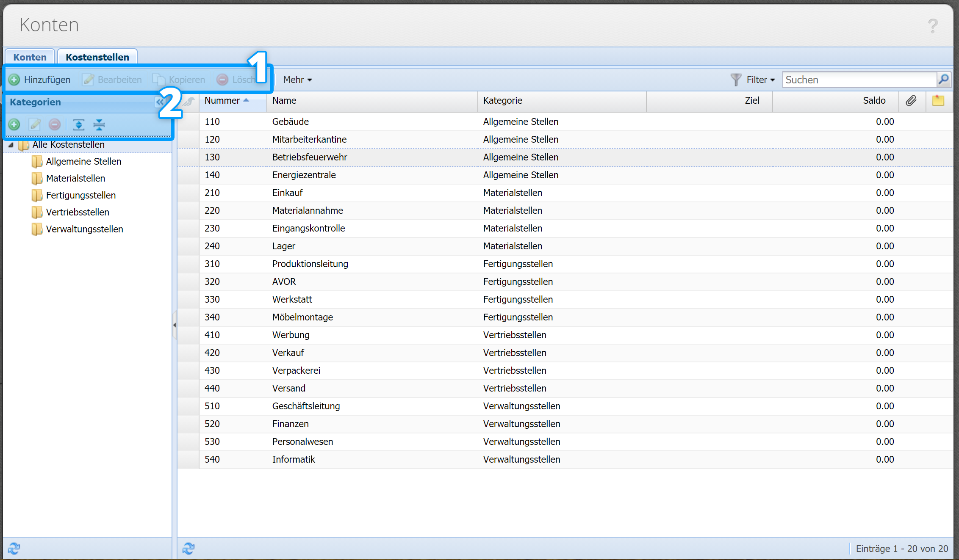Select the Betriebsfeuerwehr row

(x=309, y=157)
